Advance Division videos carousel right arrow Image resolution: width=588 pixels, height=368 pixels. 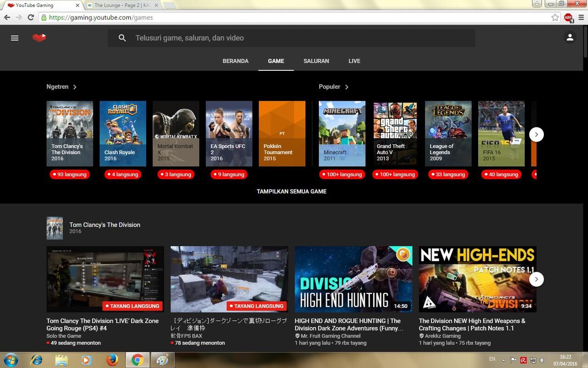pyautogui.click(x=536, y=279)
